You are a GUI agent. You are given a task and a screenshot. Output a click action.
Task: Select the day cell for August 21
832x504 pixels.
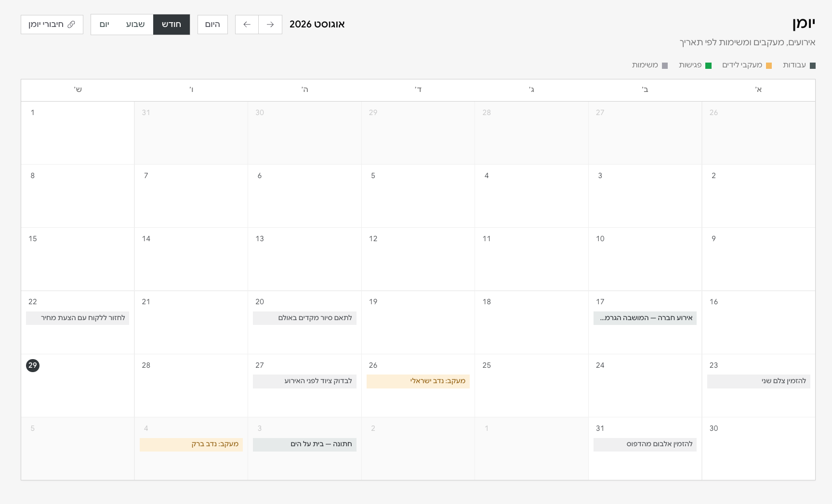pyautogui.click(x=191, y=323)
